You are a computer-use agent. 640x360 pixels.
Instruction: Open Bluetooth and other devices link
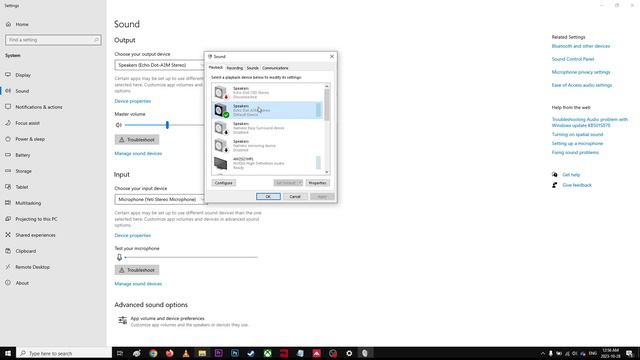coord(580,46)
